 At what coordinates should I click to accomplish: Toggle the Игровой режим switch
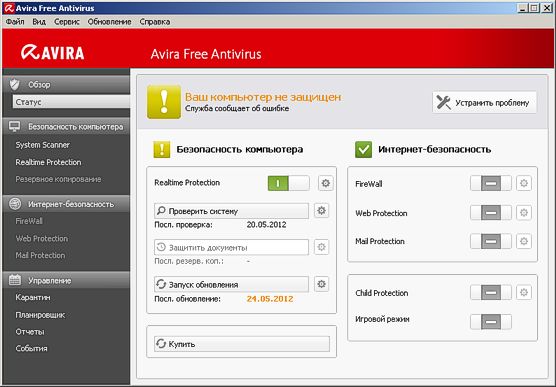(x=491, y=322)
